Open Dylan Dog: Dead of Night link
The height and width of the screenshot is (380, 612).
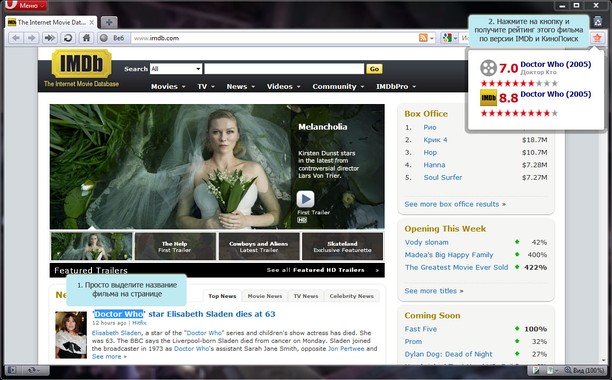click(x=448, y=354)
